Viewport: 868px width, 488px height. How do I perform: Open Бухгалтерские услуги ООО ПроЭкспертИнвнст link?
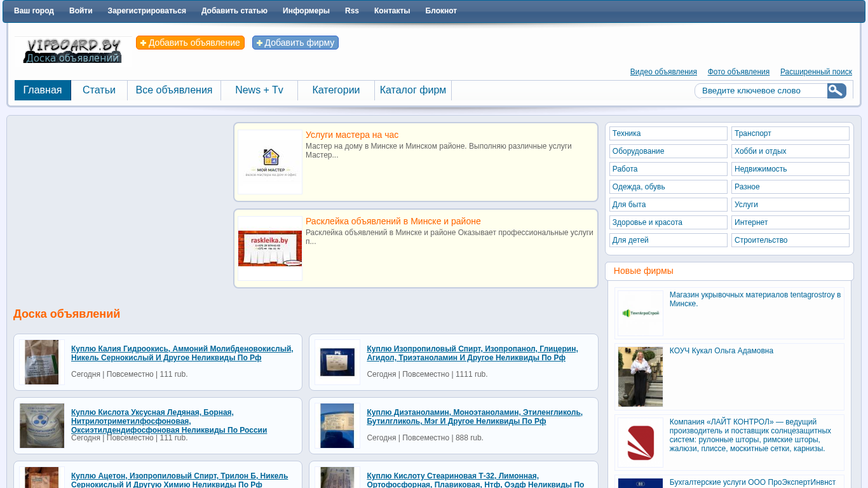pos(752,482)
